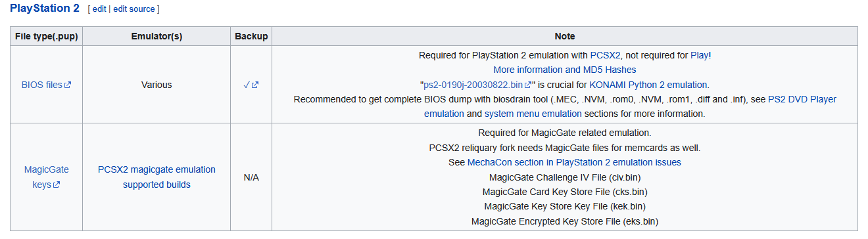Click the checkmark backup link icon
Viewport: 868px width, 239px height.
click(254, 85)
